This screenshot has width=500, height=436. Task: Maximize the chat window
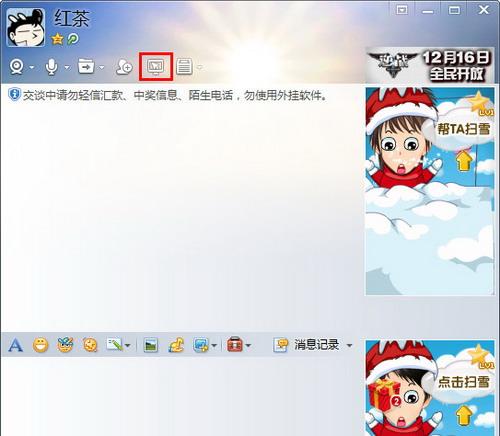pos(454,10)
